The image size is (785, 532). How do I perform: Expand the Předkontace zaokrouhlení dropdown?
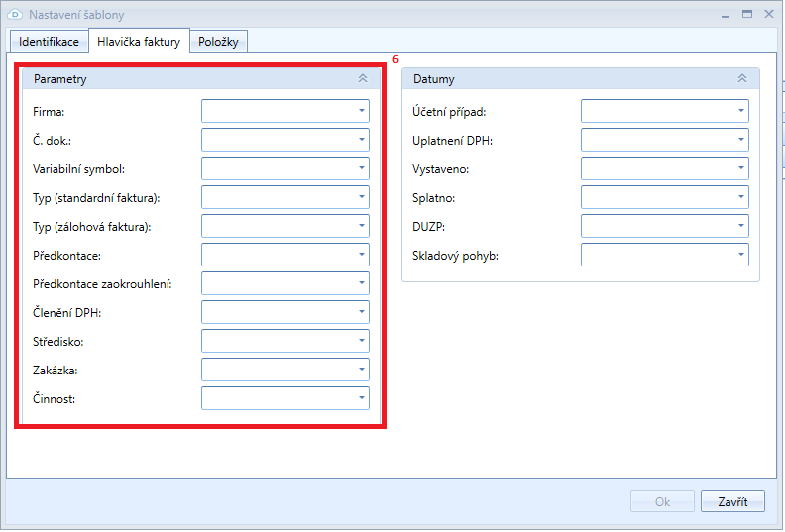362,283
